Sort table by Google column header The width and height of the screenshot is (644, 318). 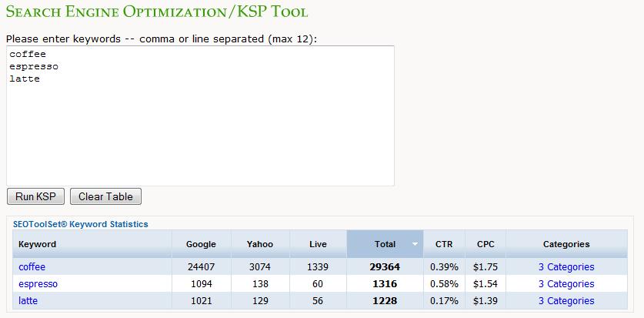[x=201, y=244]
